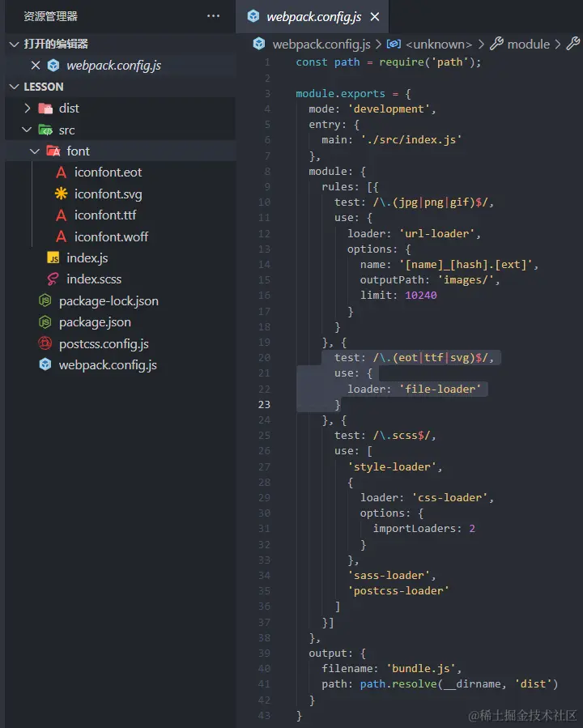Image resolution: width=583 pixels, height=728 pixels.
Task: Close the webpack.config.js editor tab
Action: (x=375, y=17)
